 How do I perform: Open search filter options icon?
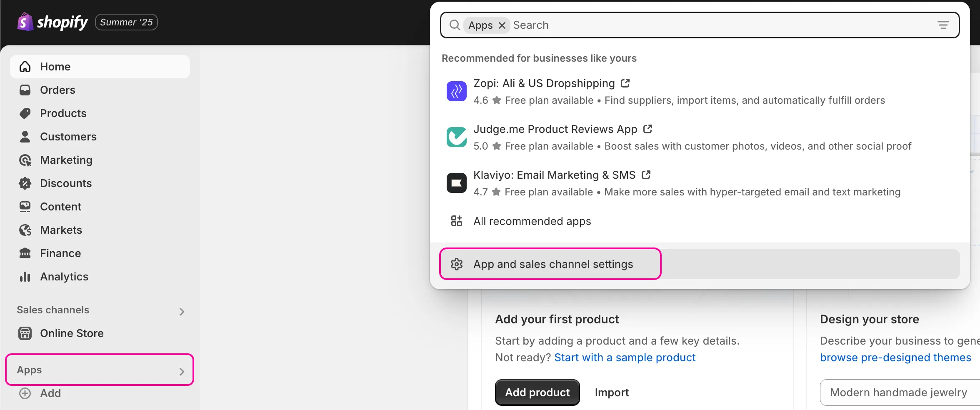(x=943, y=25)
